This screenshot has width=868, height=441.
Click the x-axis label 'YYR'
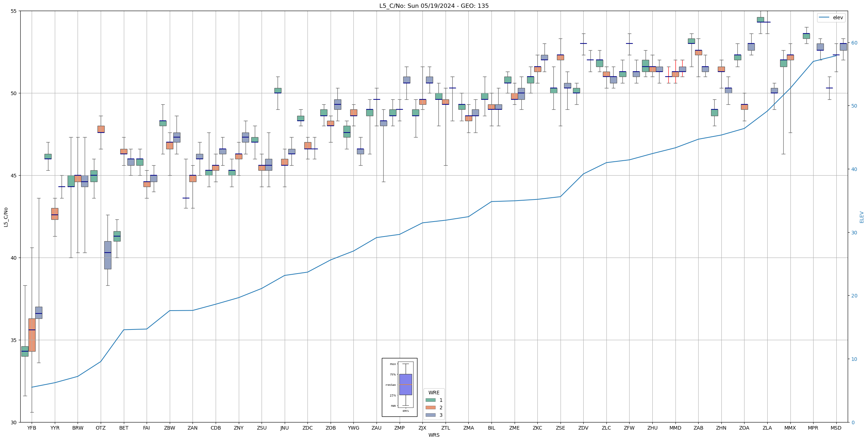[x=55, y=428]
